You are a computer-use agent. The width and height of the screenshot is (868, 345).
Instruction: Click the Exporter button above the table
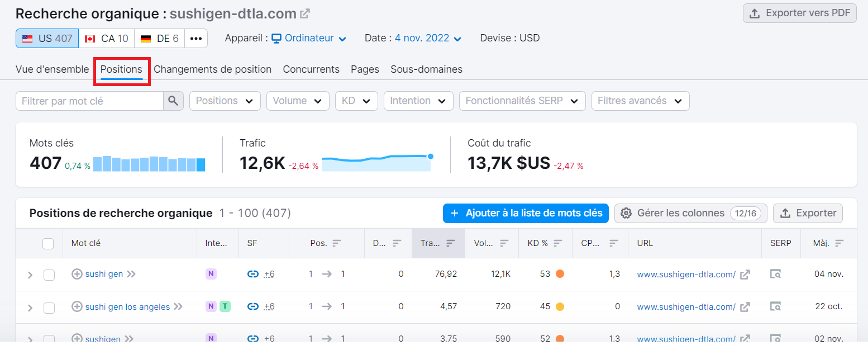808,213
